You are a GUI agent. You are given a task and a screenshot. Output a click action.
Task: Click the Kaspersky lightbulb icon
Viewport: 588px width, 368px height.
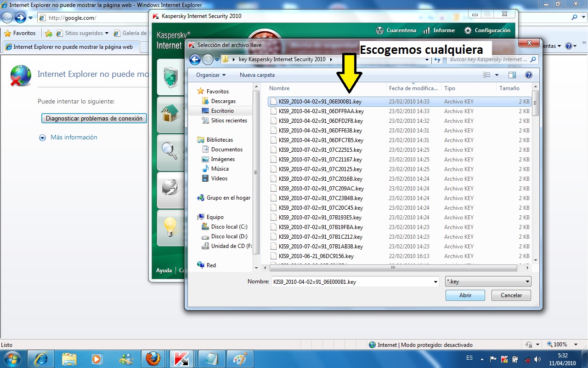click(x=170, y=226)
